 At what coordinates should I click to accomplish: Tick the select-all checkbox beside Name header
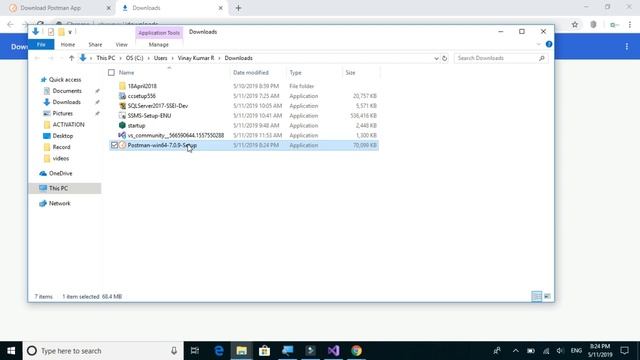(111, 73)
